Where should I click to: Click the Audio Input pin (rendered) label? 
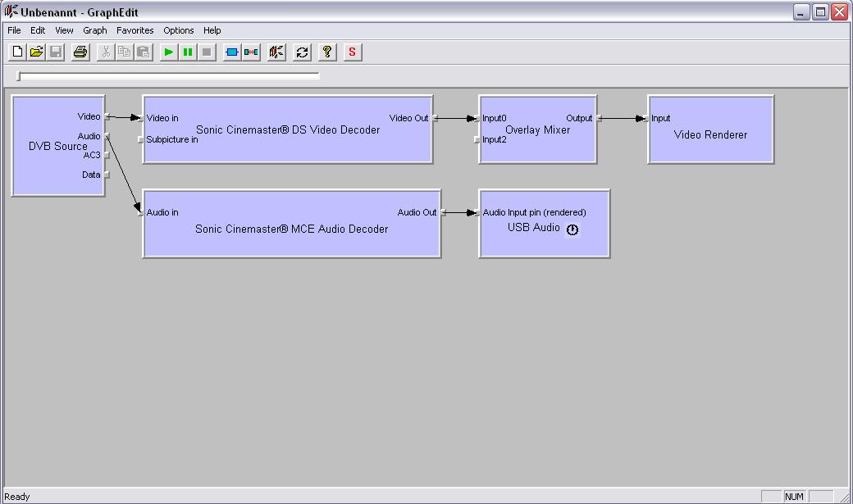point(534,212)
